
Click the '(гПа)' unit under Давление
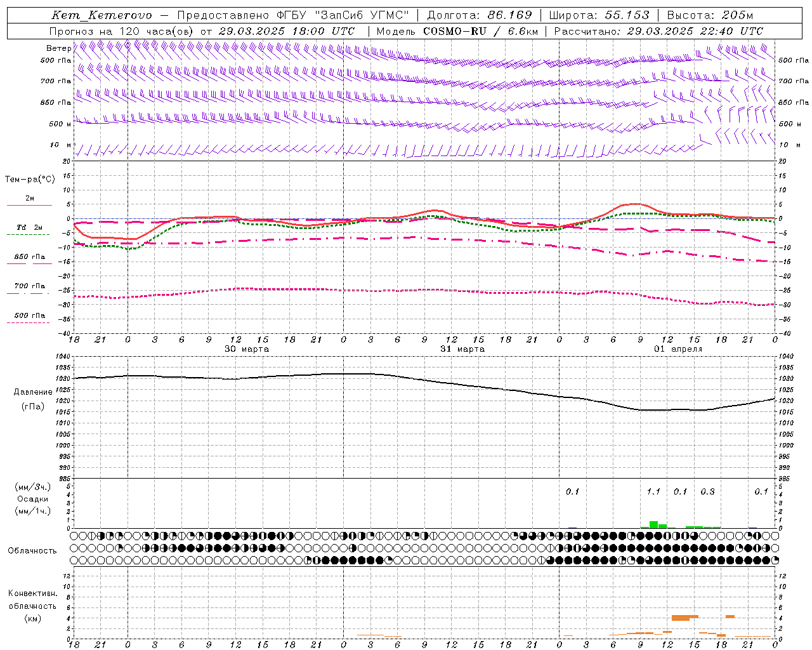(33, 407)
